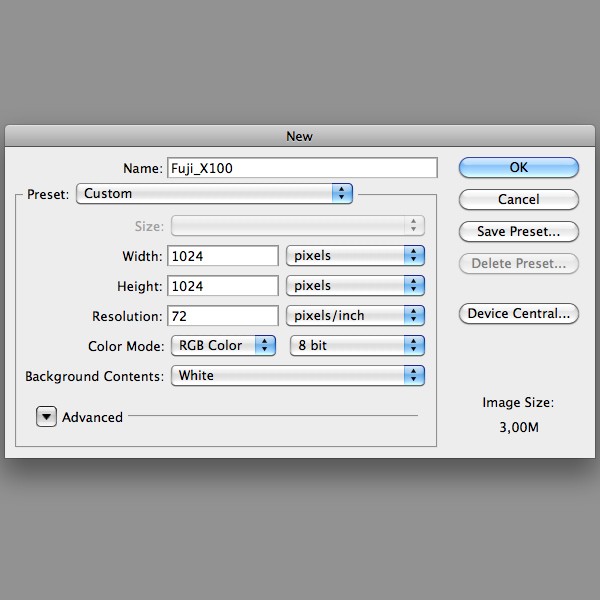Cancel the New document dialog
The height and width of the screenshot is (600, 600).
(x=518, y=199)
